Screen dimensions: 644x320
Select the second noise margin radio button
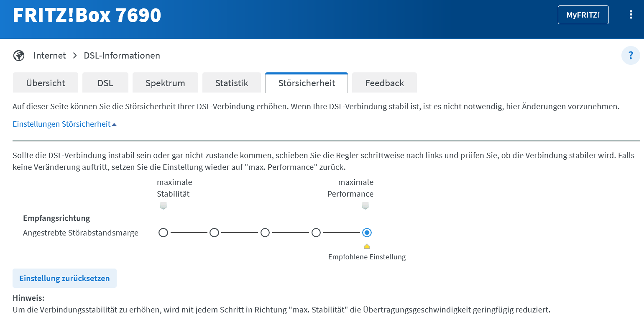click(x=215, y=233)
